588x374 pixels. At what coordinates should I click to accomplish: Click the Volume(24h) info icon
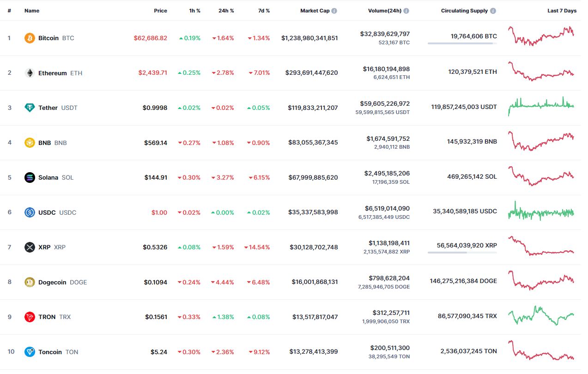[406, 11]
